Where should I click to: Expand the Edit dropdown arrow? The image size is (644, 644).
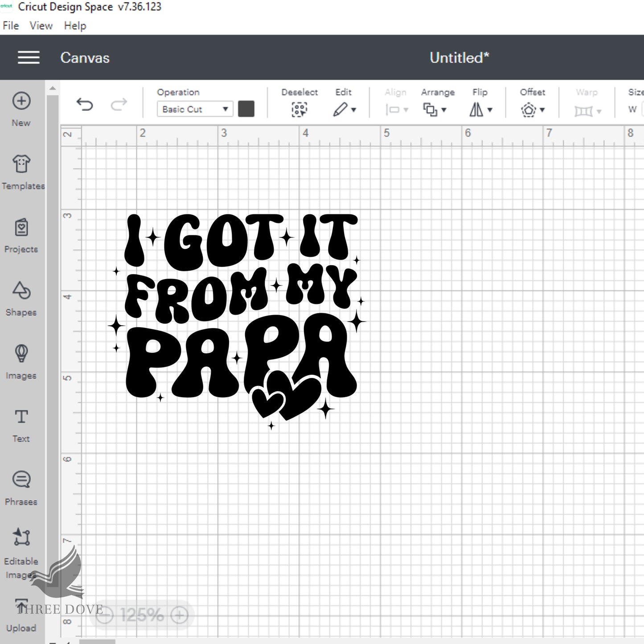pyautogui.click(x=354, y=110)
